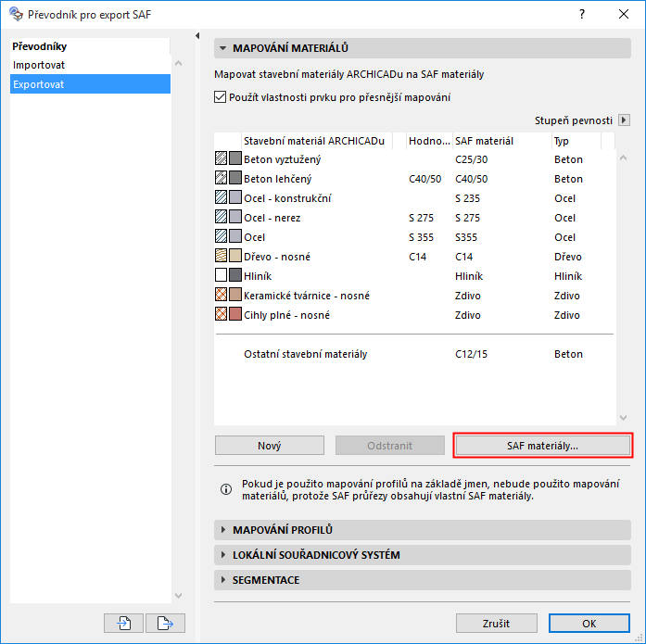
Task: Select Exportovat in the Převodníky list
Action: click(90, 84)
